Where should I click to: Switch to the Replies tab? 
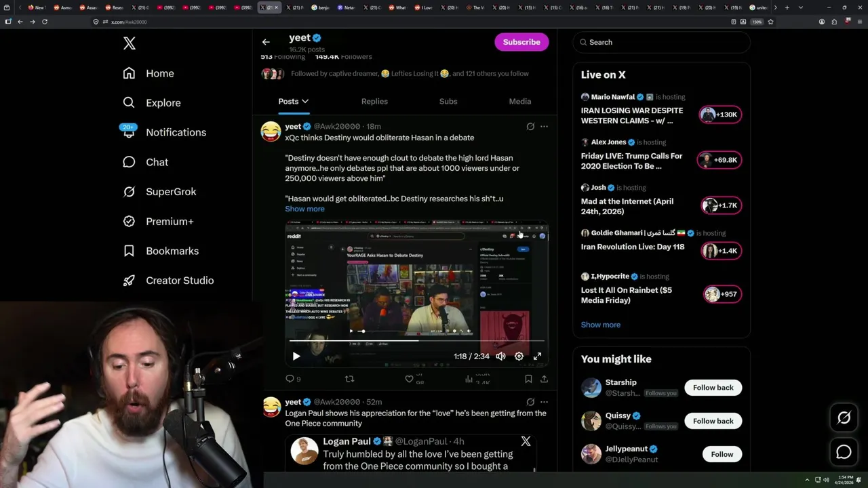tap(374, 101)
